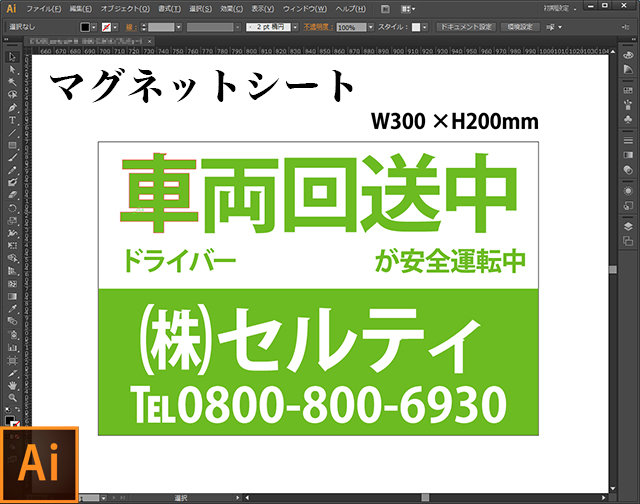Select the Perspective Grid tool
The width and height of the screenshot is (640, 504).
pyautogui.click(x=12, y=271)
